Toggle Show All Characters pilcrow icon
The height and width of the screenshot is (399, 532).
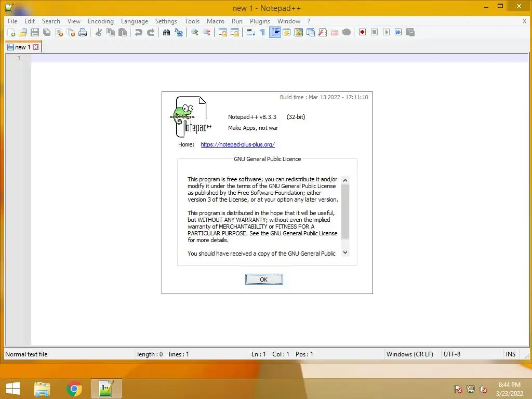point(262,33)
